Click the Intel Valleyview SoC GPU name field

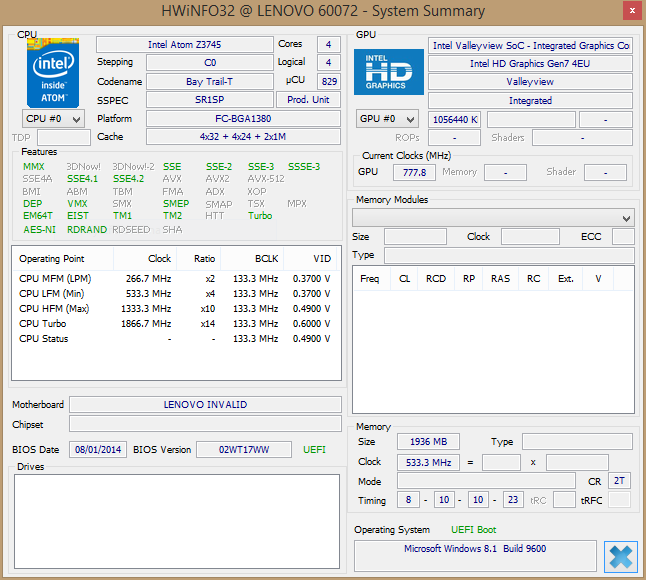pos(530,46)
